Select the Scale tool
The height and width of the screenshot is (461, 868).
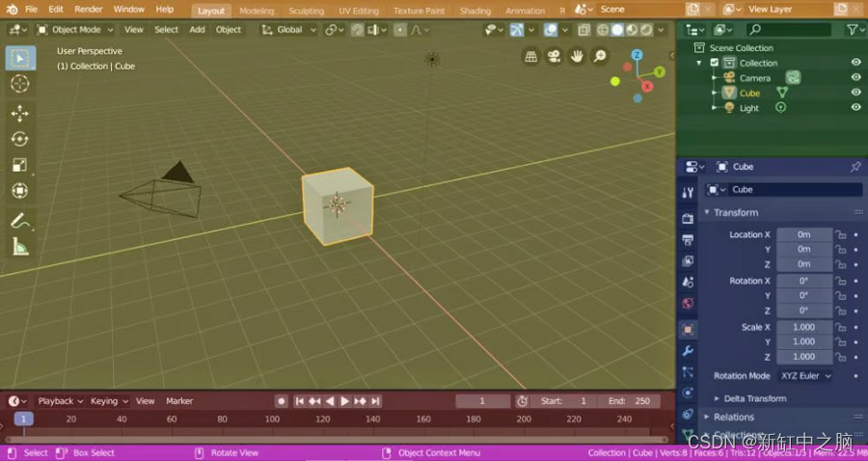(20, 165)
